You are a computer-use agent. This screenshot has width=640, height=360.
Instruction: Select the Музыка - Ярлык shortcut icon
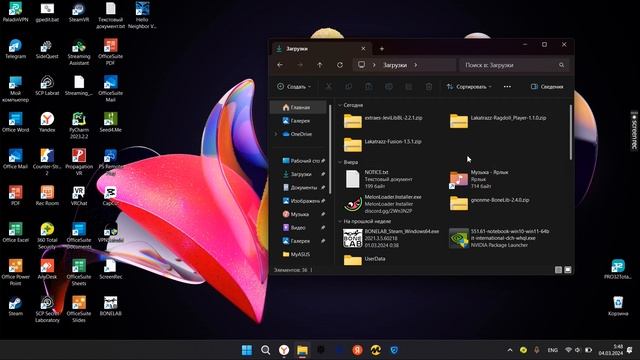(459, 179)
